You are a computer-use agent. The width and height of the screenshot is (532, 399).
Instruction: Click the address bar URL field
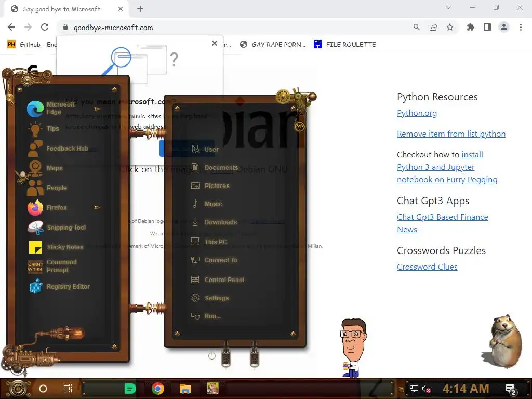click(234, 28)
